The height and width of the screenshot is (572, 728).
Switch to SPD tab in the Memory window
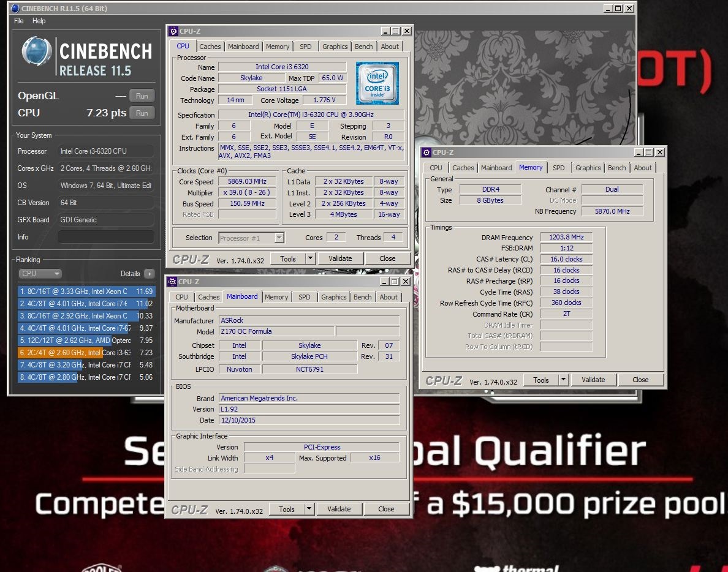(x=558, y=168)
